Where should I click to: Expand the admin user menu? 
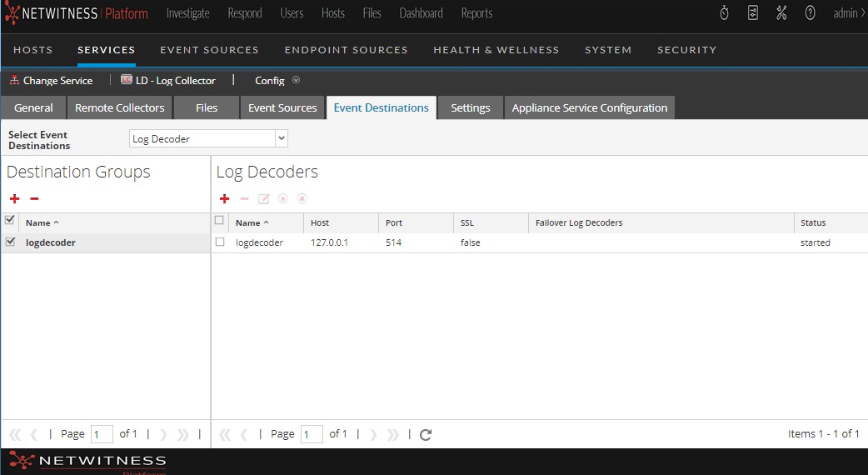point(849,13)
